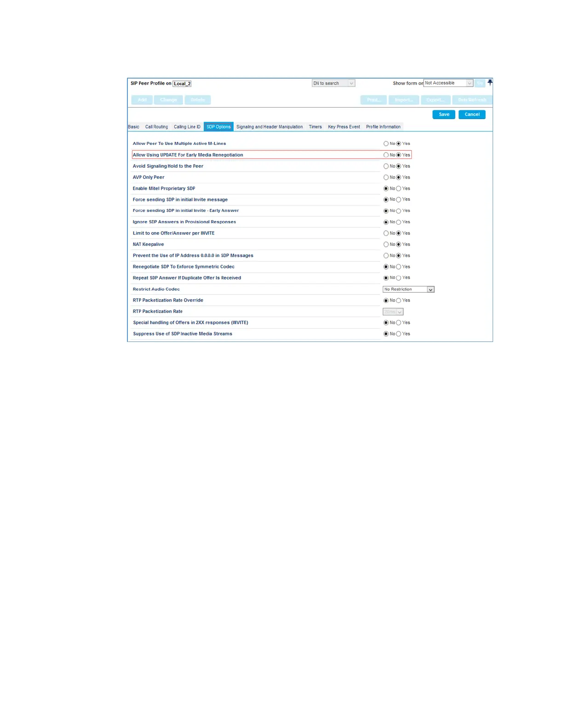563x728 pixels.
Task: Cancel the profile edits
Action: click(x=472, y=114)
